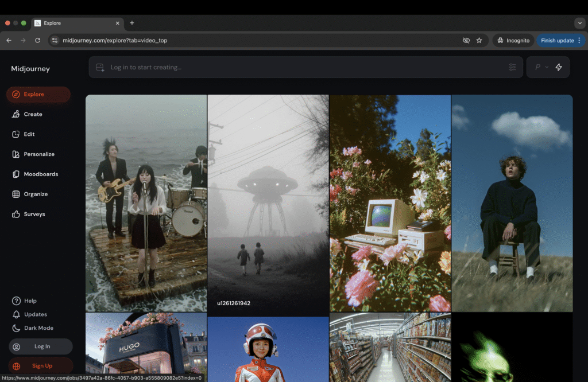Click the lightning bolt fast mode icon
The height and width of the screenshot is (382, 588).
tap(559, 67)
